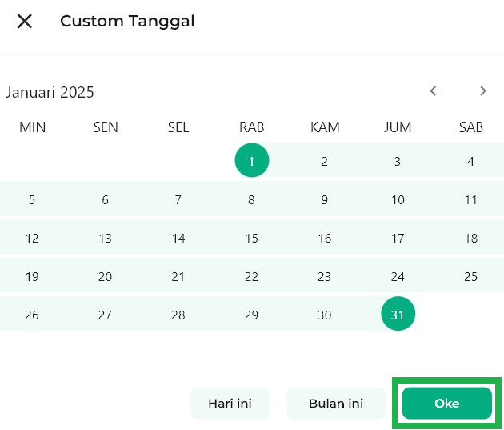Screen dimensions: 504x430
Task: Select date 23 in the calendar
Action: pyautogui.click(x=325, y=277)
